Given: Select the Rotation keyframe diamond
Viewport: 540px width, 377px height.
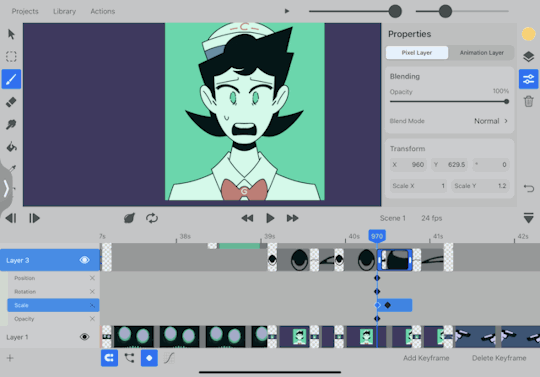Looking at the screenshot, I should (377, 292).
